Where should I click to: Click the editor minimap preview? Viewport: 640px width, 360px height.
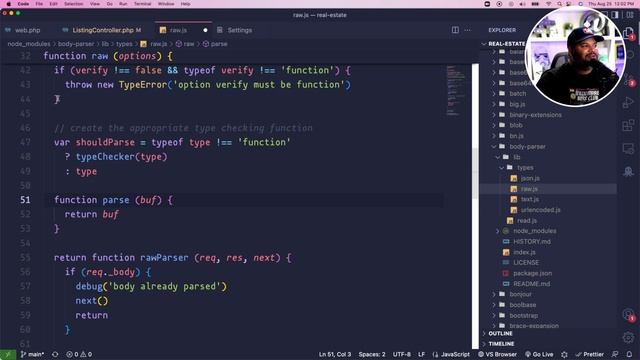click(x=456, y=91)
